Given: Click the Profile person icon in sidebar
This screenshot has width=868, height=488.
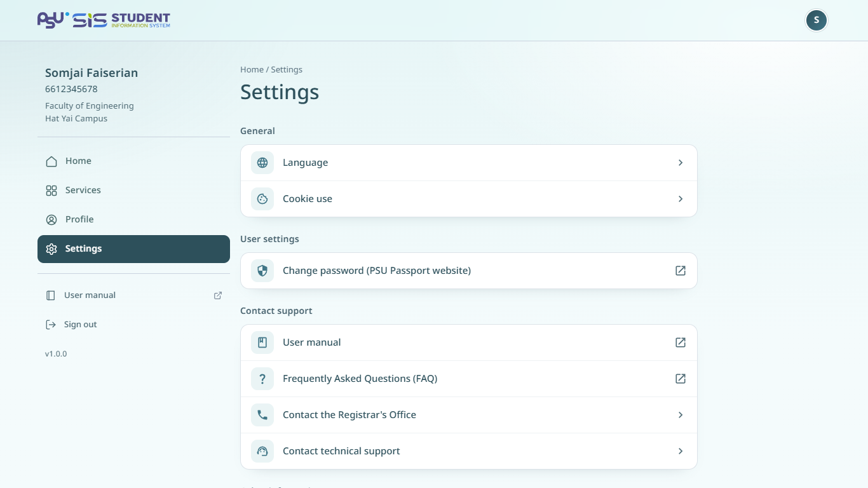Looking at the screenshot, I should click(x=51, y=220).
